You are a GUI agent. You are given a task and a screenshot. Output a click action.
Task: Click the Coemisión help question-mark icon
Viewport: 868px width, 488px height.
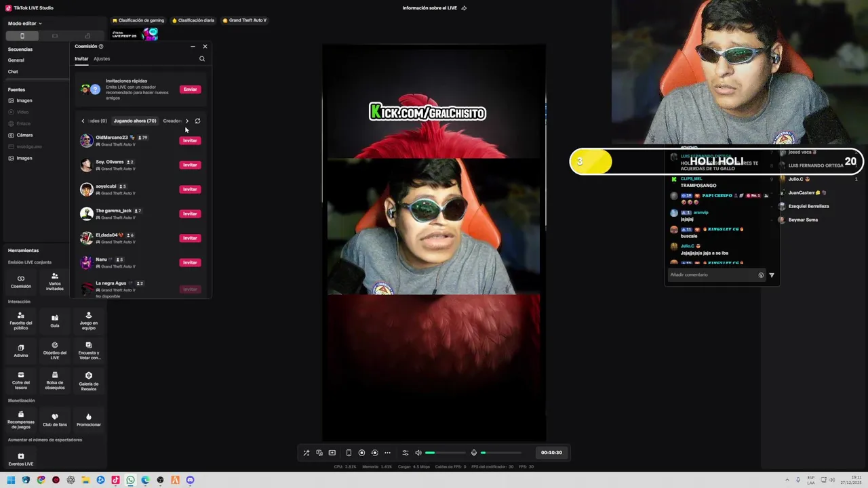(101, 47)
